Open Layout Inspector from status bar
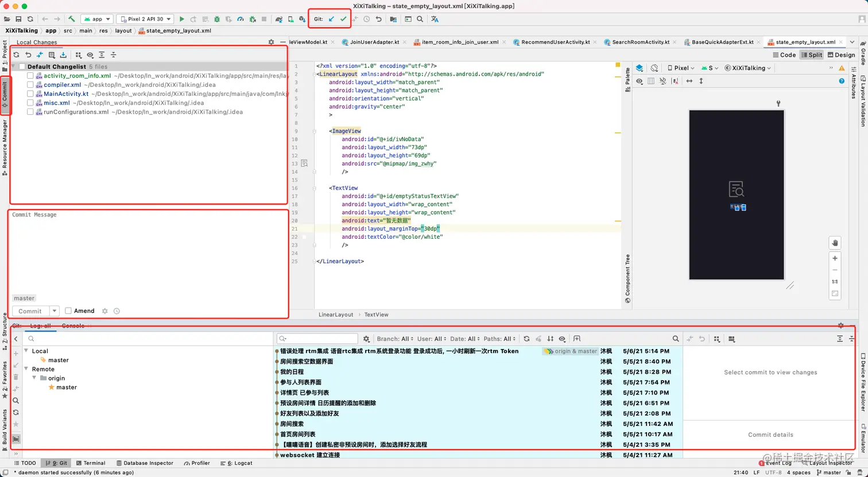868x477 pixels. point(827,463)
